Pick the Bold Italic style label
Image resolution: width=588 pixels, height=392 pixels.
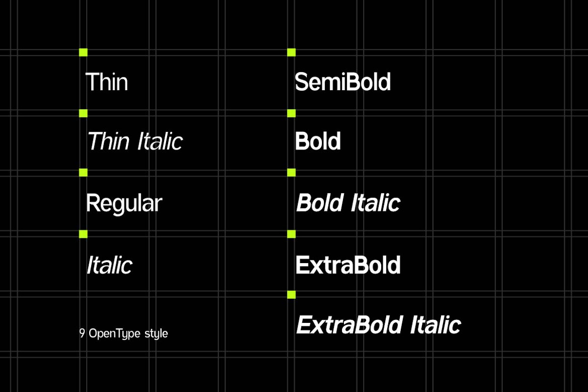[x=348, y=203]
